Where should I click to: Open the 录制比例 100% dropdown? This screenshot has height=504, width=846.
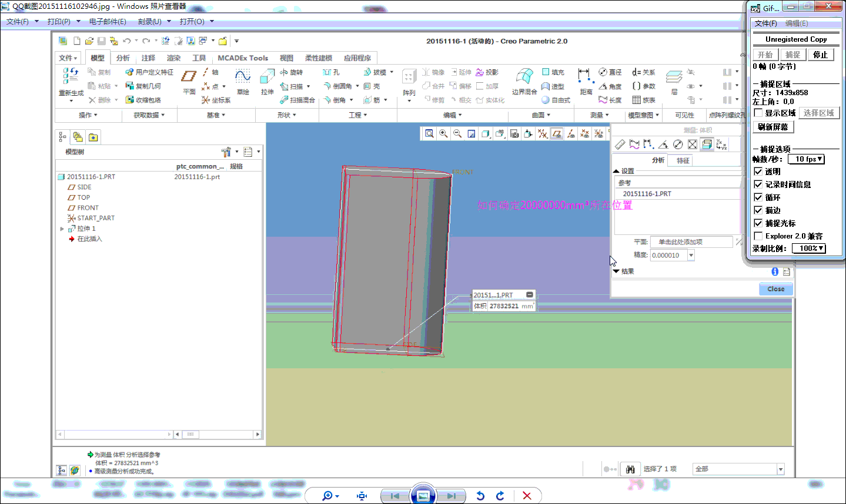pos(809,248)
